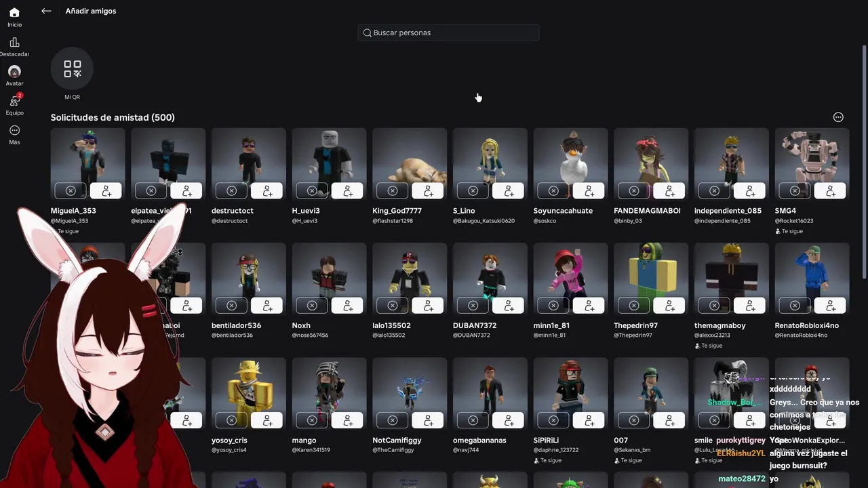Screen dimensions: 868x488
Task: Open the Avatar editor from the sidebar
Action: coord(14,76)
